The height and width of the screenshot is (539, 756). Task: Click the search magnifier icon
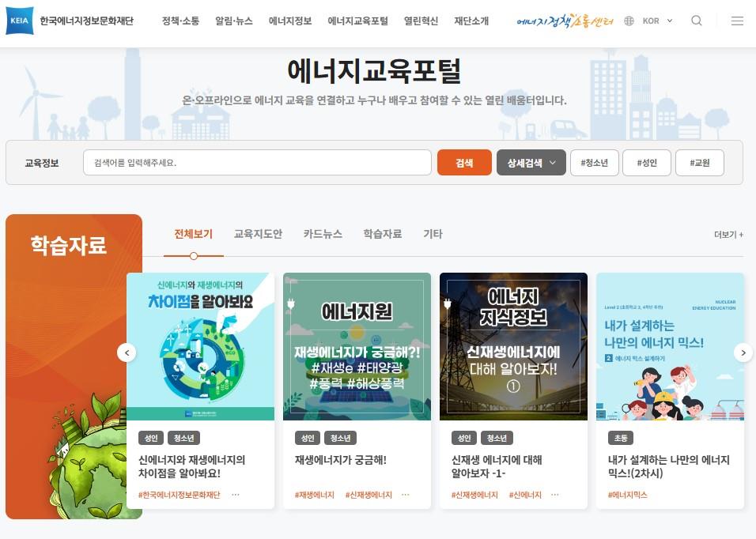click(x=695, y=21)
